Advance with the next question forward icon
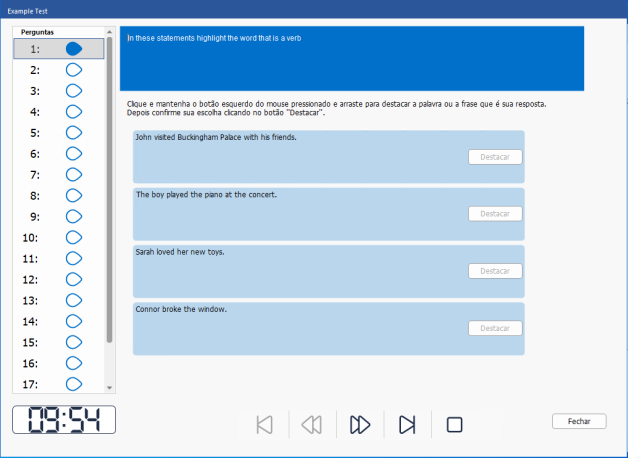 (360, 424)
